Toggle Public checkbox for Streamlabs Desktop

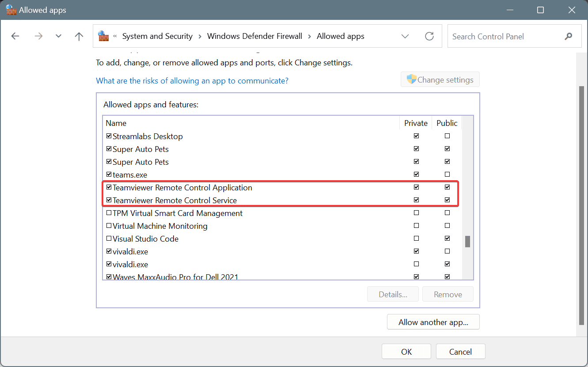coord(448,136)
